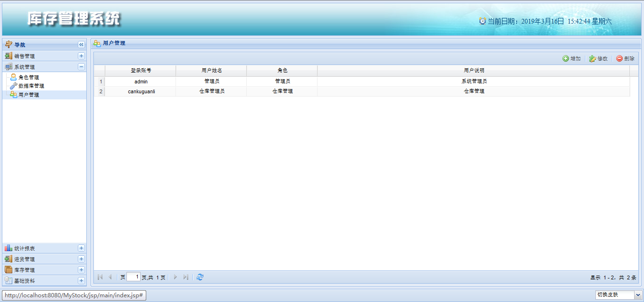The height and width of the screenshot is (302, 644).
Task: Expand the 基础资料 section
Action: [81, 281]
